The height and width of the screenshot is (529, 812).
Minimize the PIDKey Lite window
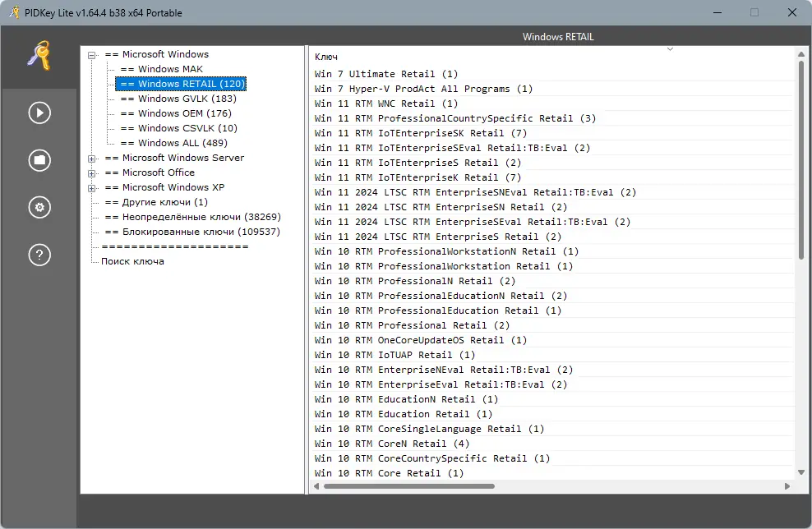click(x=717, y=12)
